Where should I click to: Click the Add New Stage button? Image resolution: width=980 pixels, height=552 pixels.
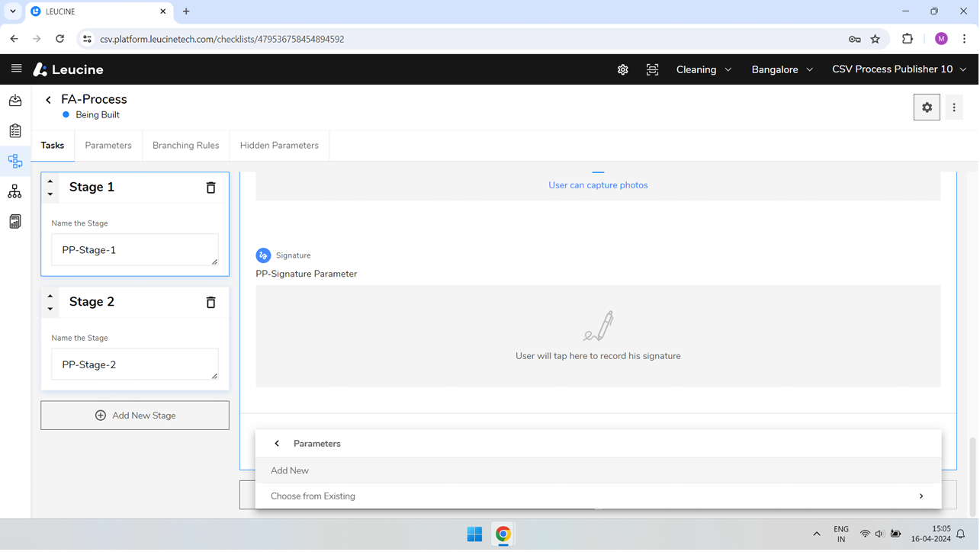135,416
